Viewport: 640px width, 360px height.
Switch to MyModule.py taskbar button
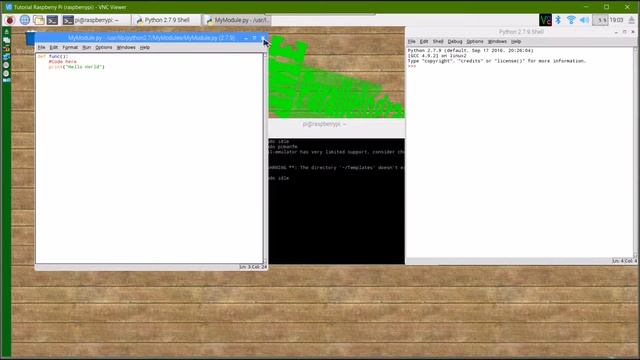237,20
